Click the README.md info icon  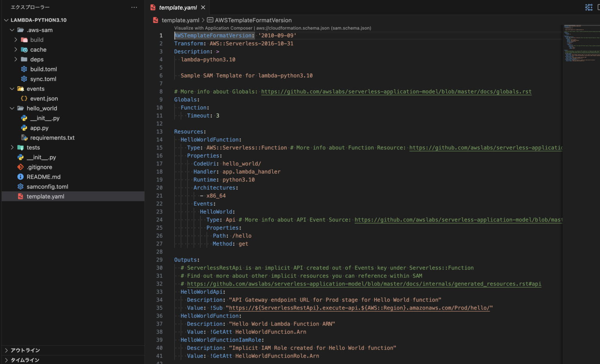pyautogui.click(x=20, y=177)
